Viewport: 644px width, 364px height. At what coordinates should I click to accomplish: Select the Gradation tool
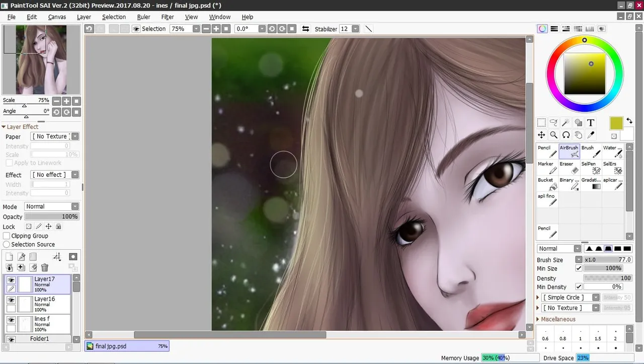591,183
